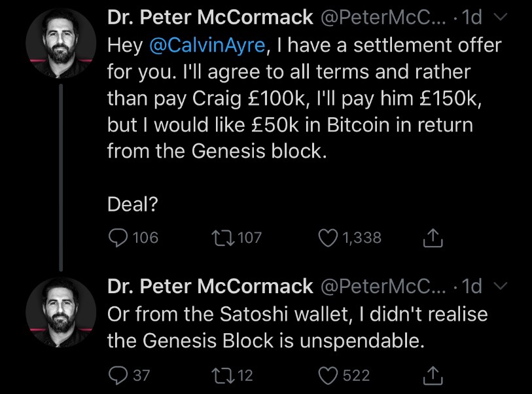Viewport: 532px width, 394px height.
Task: Open the first tweet's 107 retweet count
Action: tap(249, 238)
